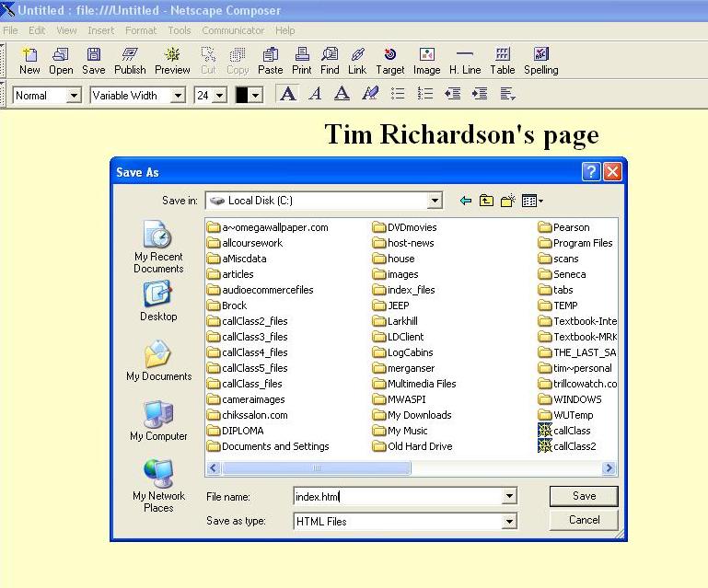Click the File name input field
708x588 pixels.
pos(398,496)
